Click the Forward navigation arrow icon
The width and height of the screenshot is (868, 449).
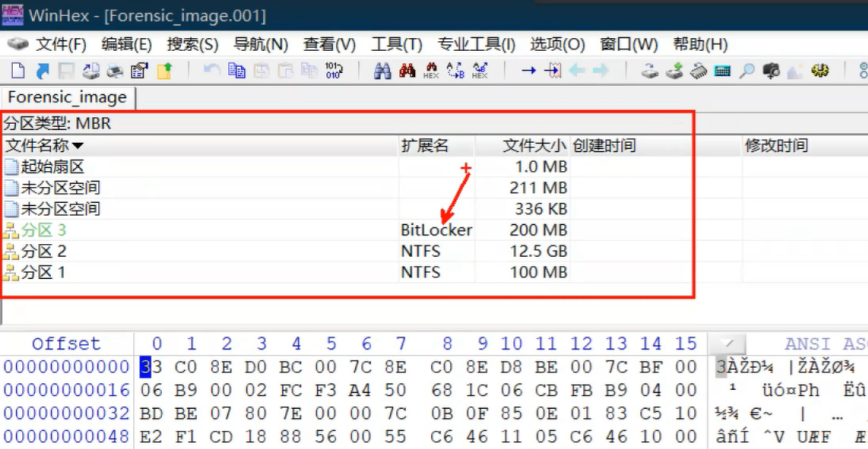point(601,71)
